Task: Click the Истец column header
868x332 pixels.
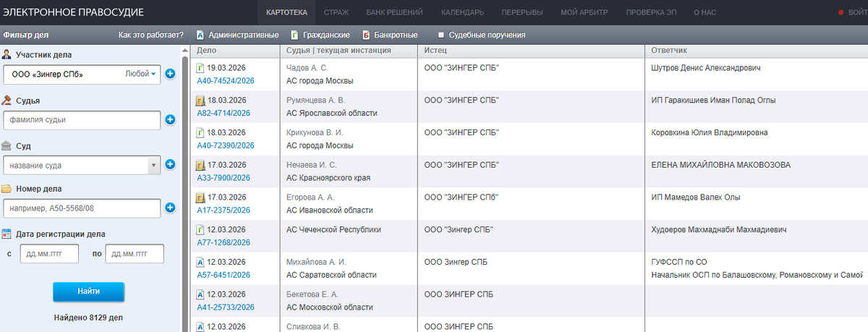Action: click(x=531, y=51)
